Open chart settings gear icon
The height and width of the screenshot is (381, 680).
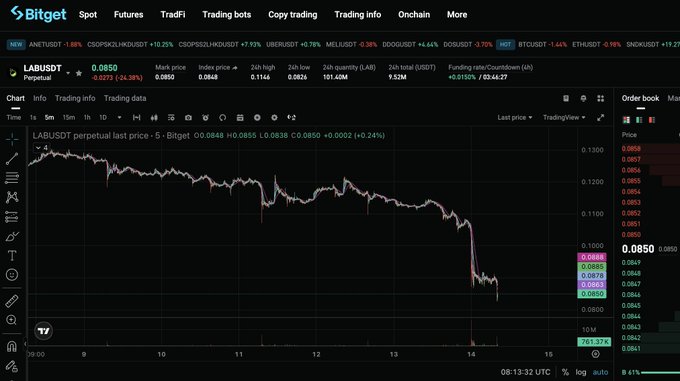[274, 117]
